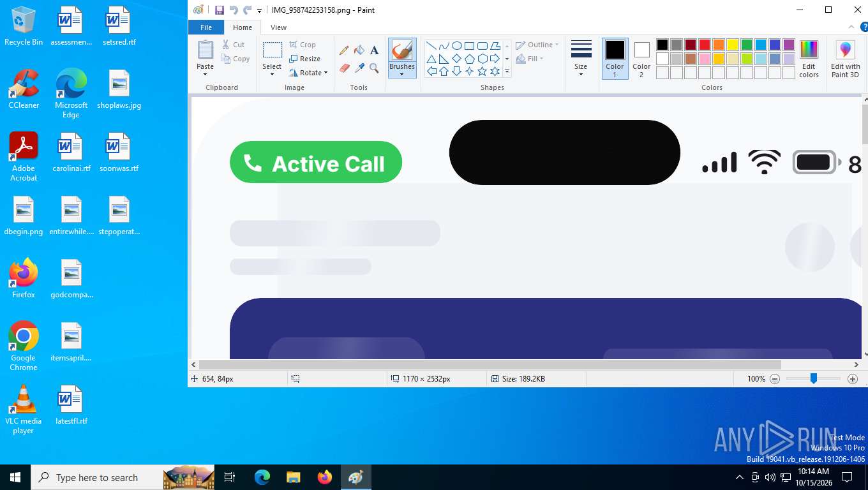This screenshot has height=490, width=868.
Task: Click the Resize button in Image group
Action: pos(304,59)
